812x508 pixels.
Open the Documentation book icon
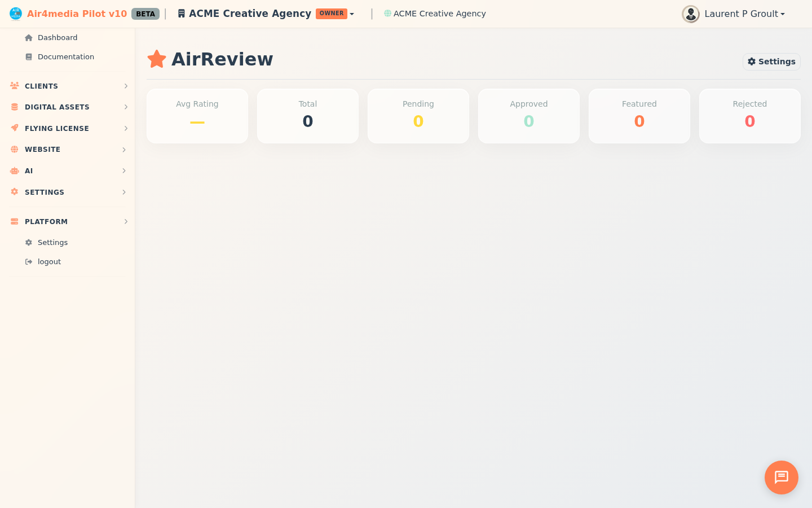click(x=28, y=56)
